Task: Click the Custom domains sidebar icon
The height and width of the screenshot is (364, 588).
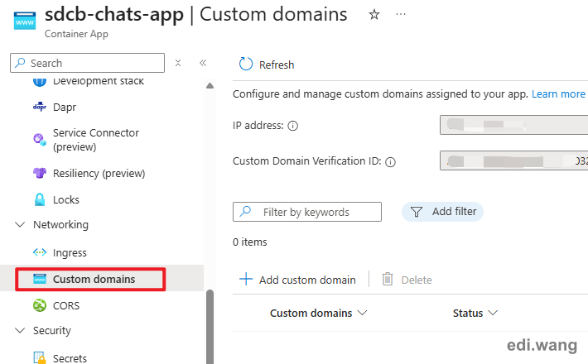Action: click(x=40, y=279)
